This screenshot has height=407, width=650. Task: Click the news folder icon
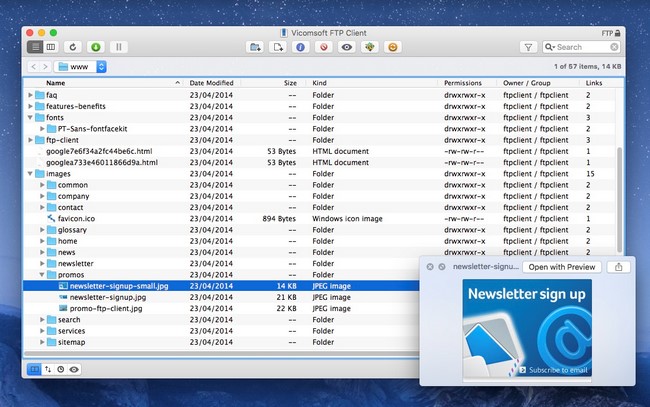(x=51, y=252)
